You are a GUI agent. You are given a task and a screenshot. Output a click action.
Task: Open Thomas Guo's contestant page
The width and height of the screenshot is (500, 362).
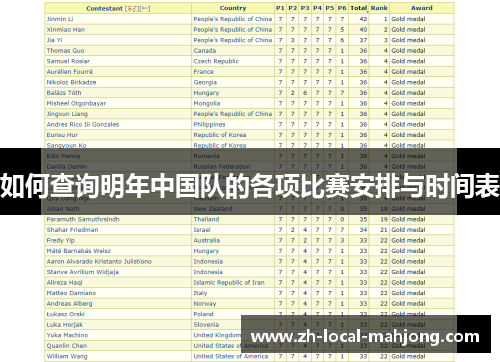(65, 51)
